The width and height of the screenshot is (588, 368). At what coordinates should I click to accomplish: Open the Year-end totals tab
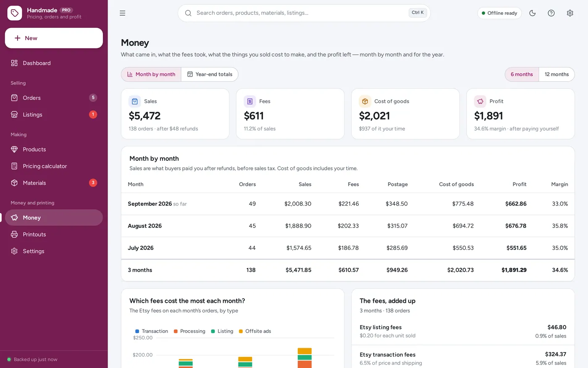point(210,74)
